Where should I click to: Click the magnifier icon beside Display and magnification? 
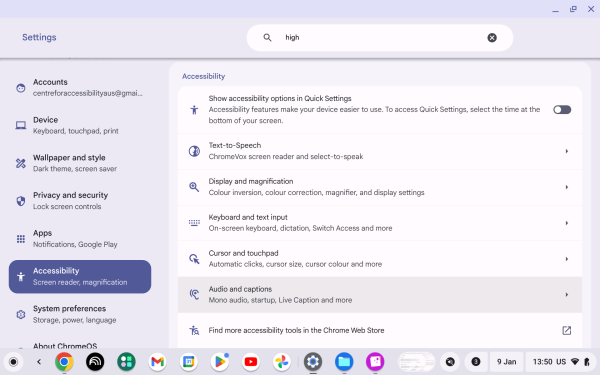[194, 187]
